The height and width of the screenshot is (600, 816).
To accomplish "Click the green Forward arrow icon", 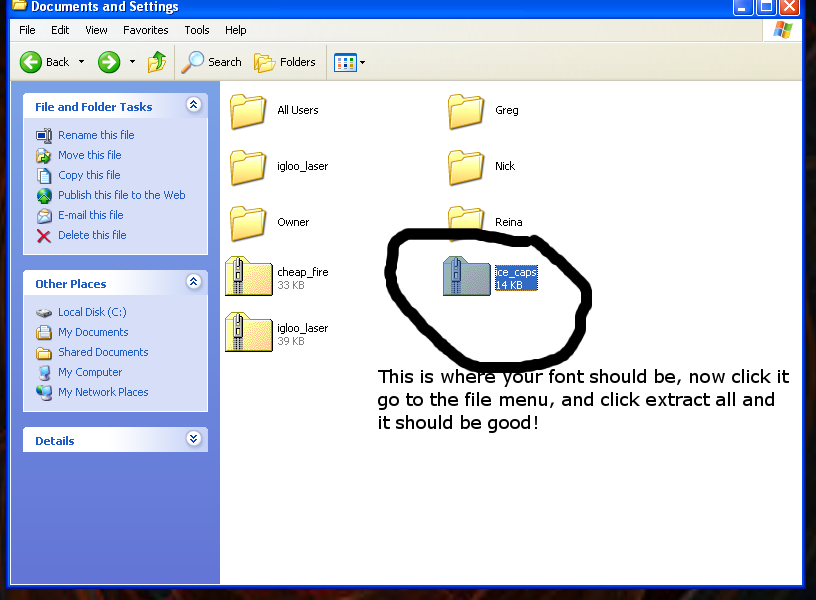I will 109,62.
